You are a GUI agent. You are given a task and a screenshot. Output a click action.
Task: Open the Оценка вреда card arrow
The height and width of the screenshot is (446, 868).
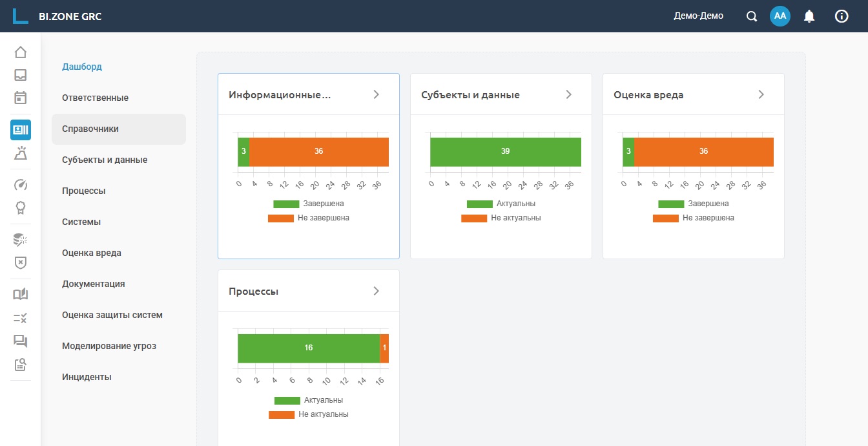pos(761,94)
